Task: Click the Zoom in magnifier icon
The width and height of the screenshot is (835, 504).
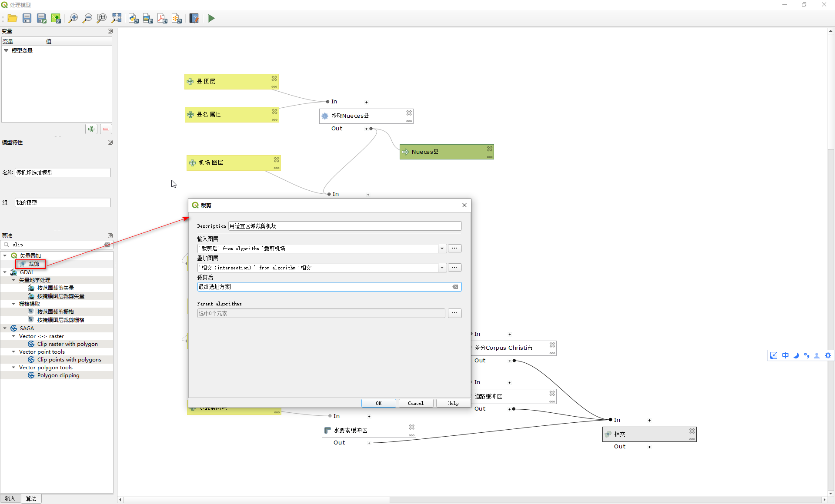Action: pos(73,18)
